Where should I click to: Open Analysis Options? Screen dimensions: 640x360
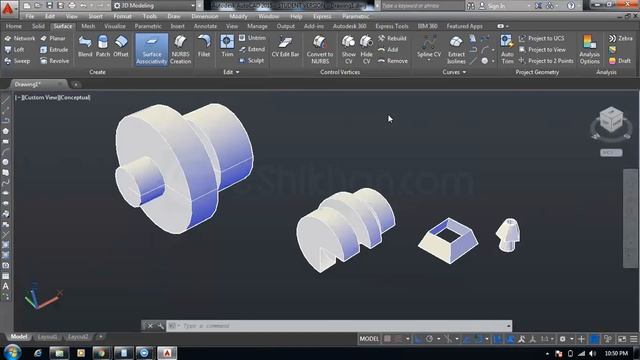point(589,49)
